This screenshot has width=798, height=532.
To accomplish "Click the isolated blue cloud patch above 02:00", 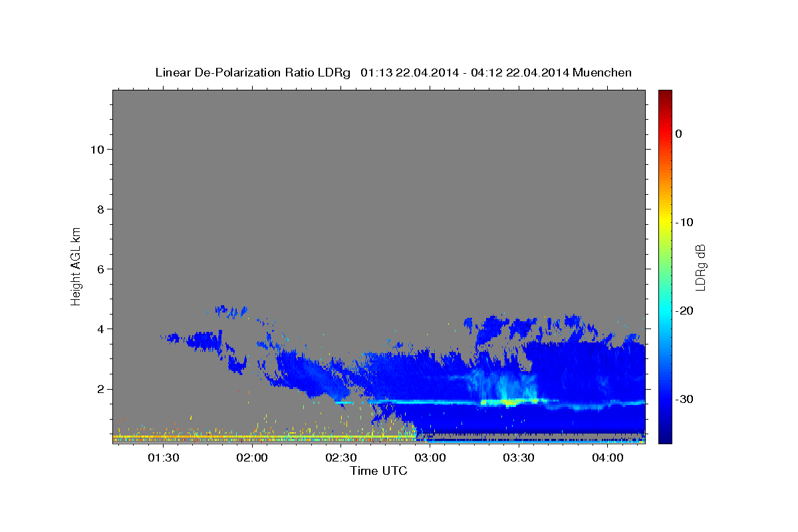I will point(230,310).
